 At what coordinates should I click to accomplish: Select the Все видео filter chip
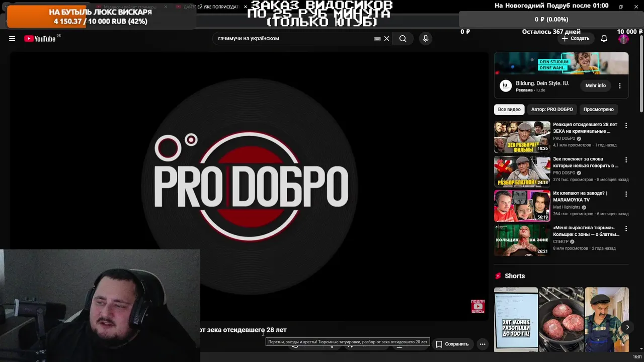tap(509, 109)
